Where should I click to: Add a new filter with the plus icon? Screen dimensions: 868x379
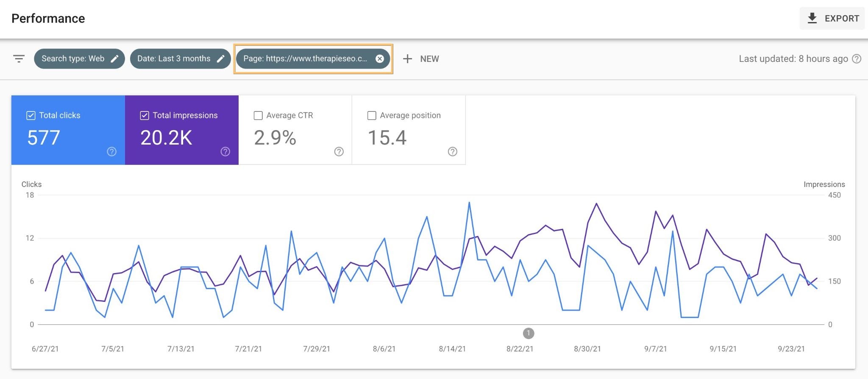click(x=407, y=59)
